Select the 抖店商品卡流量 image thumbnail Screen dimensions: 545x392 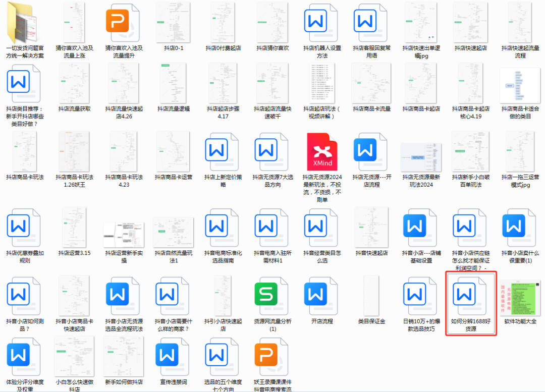click(371, 83)
